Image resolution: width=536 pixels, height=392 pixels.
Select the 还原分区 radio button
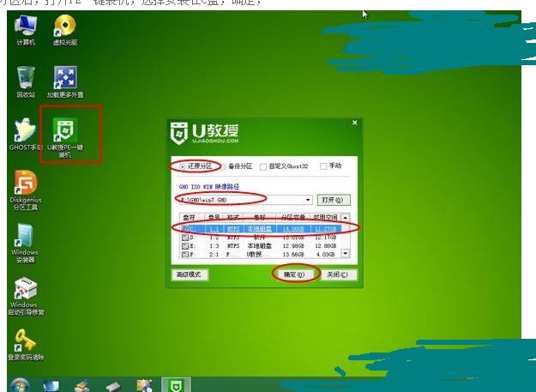[182, 166]
